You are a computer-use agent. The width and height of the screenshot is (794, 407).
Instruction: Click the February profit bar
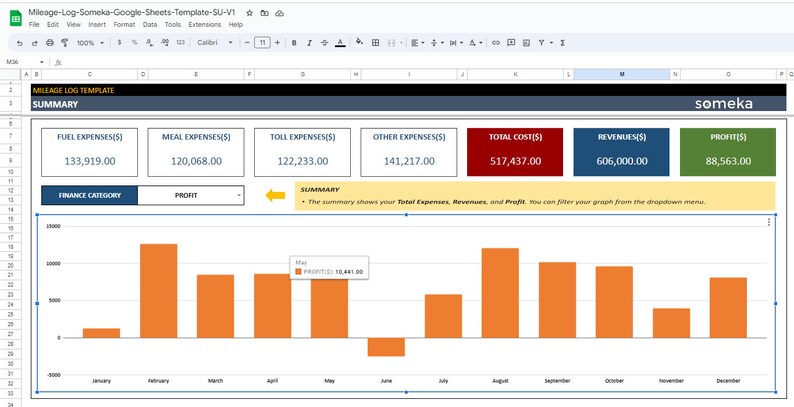[158, 291]
